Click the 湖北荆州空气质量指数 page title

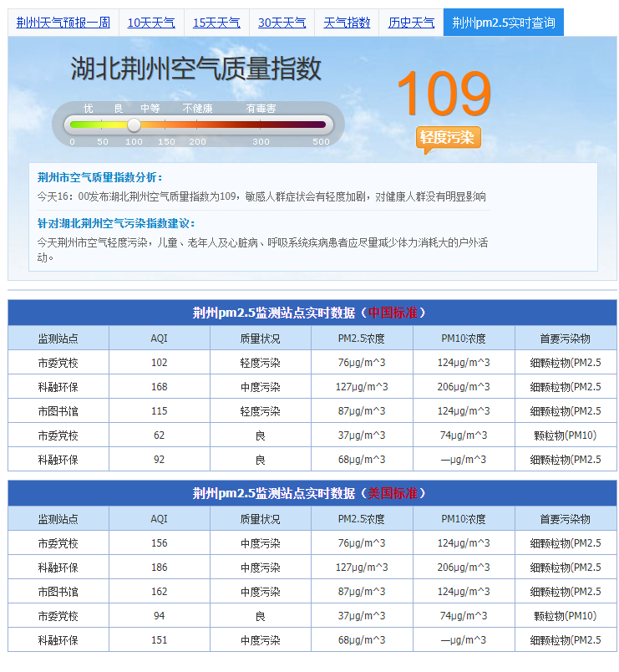point(195,69)
